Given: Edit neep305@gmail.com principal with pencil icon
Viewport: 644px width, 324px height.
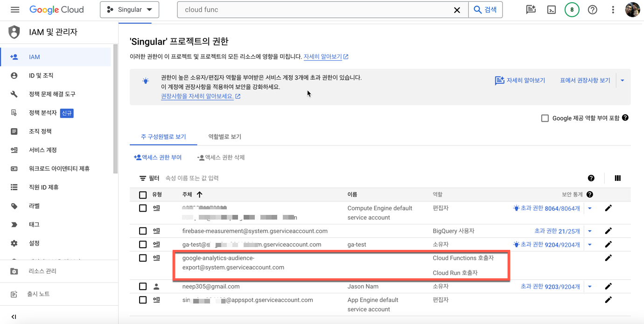Looking at the screenshot, I should (608, 286).
